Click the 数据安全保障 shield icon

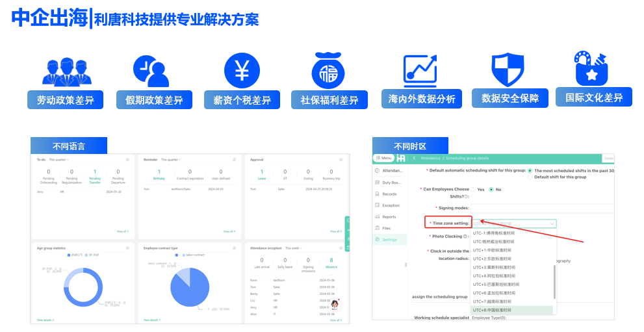click(x=508, y=69)
